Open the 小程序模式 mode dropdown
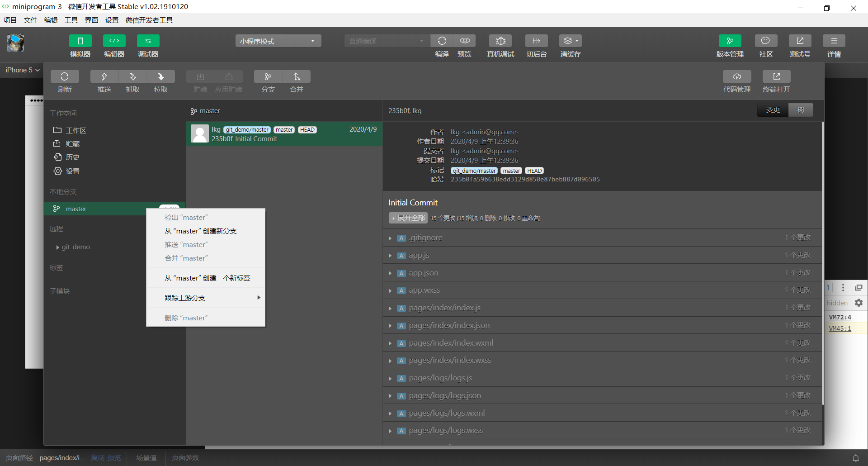 click(x=278, y=41)
